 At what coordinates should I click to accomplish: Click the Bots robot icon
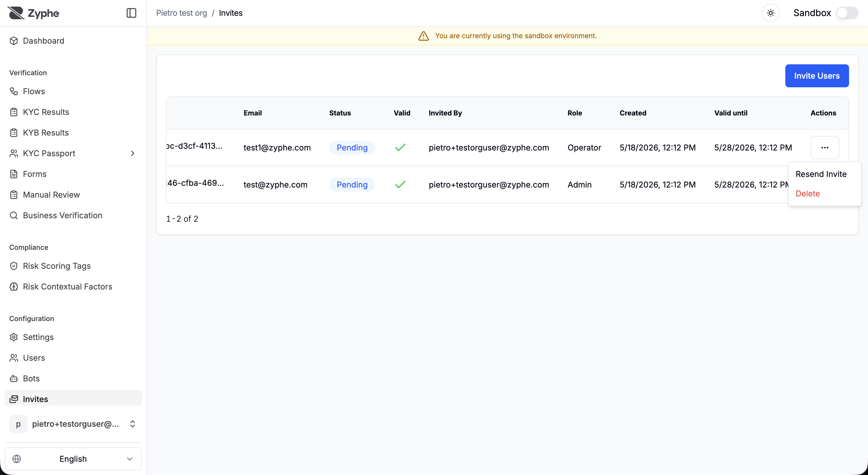coord(14,379)
